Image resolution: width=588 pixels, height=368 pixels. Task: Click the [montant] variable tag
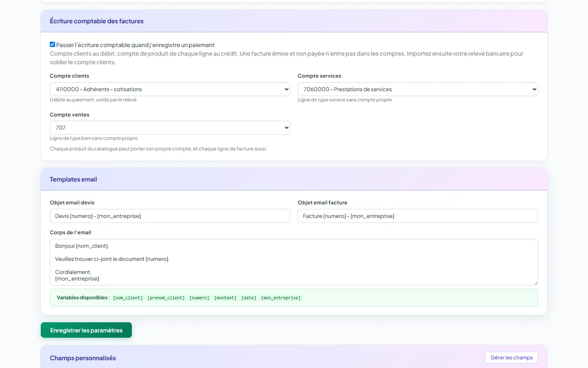coord(225,298)
